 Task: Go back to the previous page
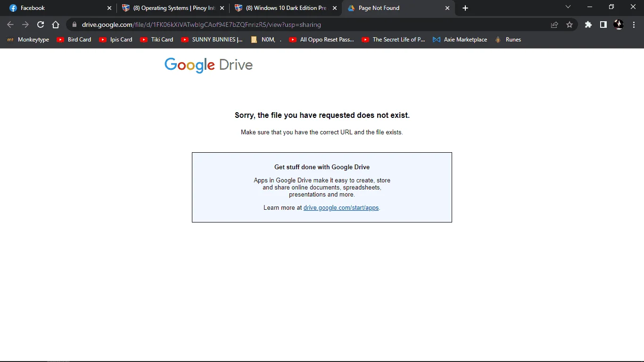coord(10,25)
